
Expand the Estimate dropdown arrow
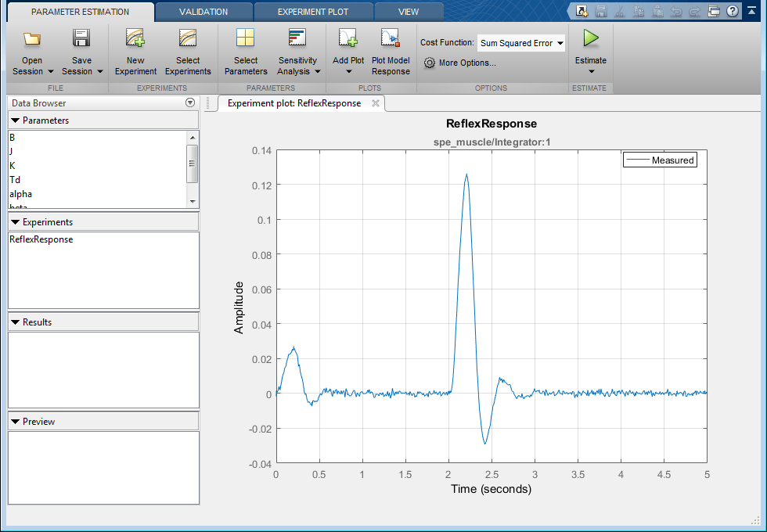(591, 72)
